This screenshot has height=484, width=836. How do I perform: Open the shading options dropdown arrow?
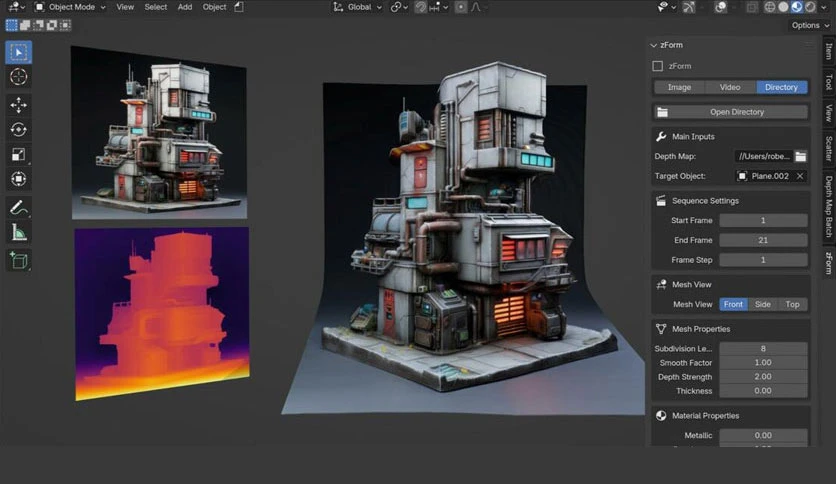825,7
